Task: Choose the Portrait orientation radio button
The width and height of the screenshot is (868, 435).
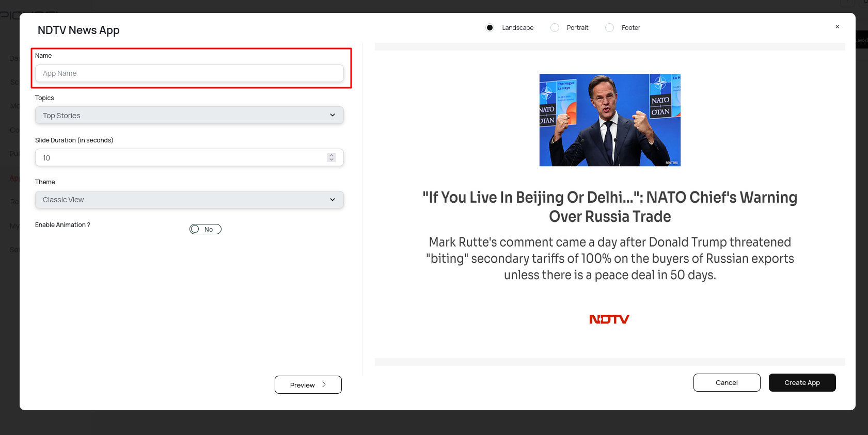Action: pos(555,28)
